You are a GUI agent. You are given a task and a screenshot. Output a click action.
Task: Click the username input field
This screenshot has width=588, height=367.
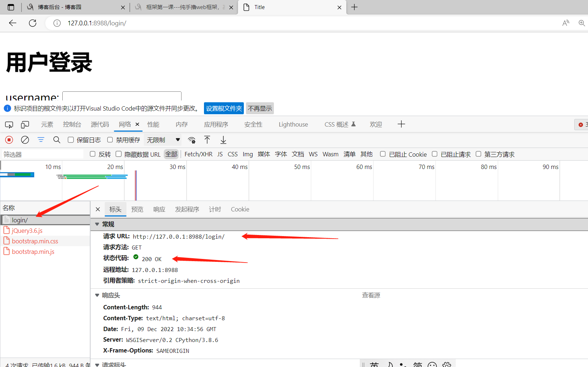[122, 96]
